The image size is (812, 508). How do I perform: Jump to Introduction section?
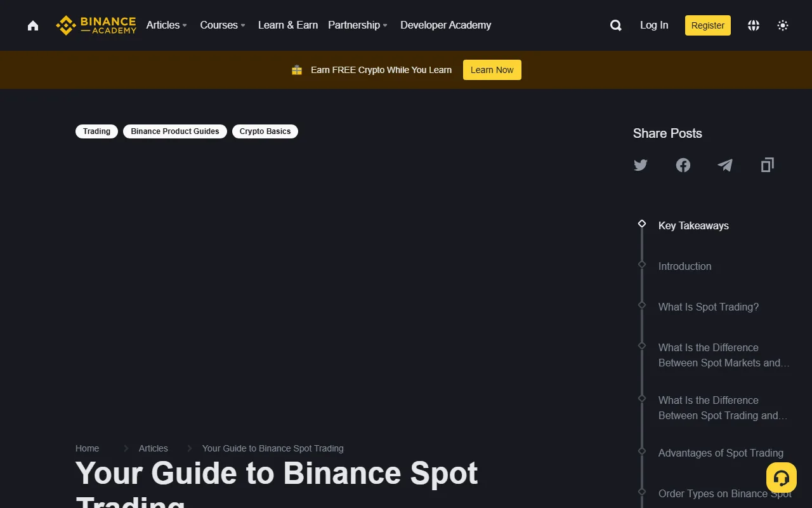(685, 266)
